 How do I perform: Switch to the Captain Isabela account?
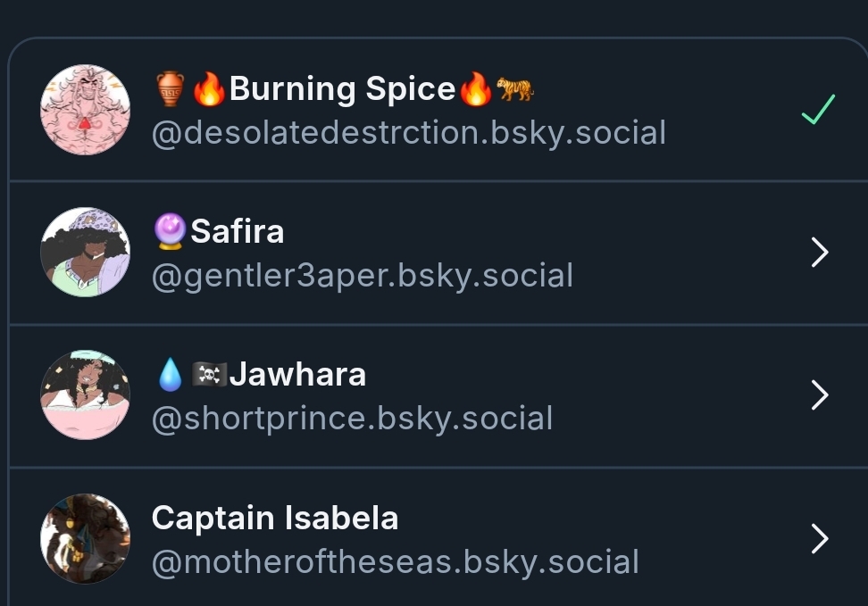pos(275,519)
